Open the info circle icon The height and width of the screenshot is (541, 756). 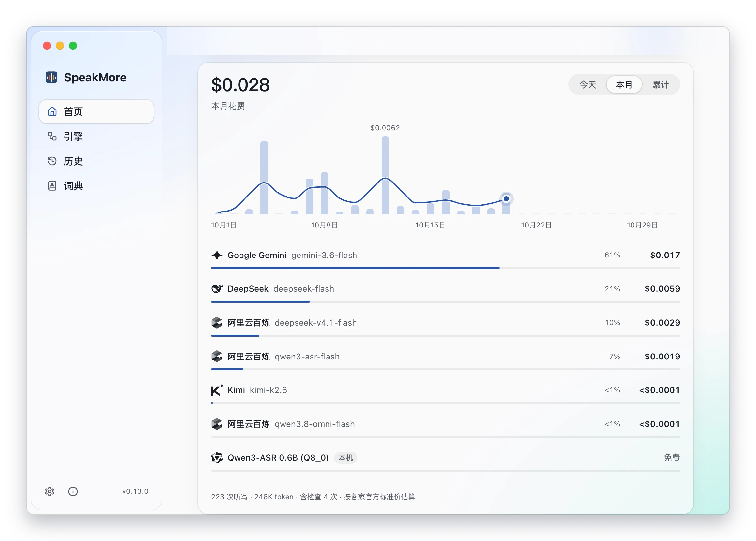pos(73,491)
